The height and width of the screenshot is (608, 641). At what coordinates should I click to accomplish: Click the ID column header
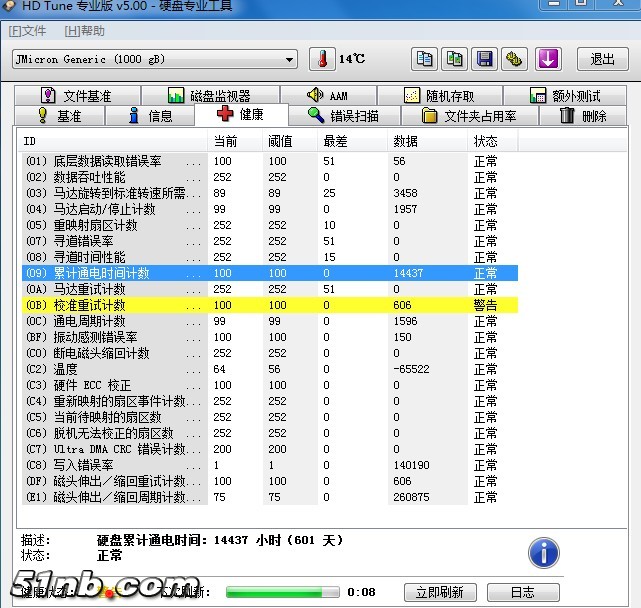click(113, 141)
